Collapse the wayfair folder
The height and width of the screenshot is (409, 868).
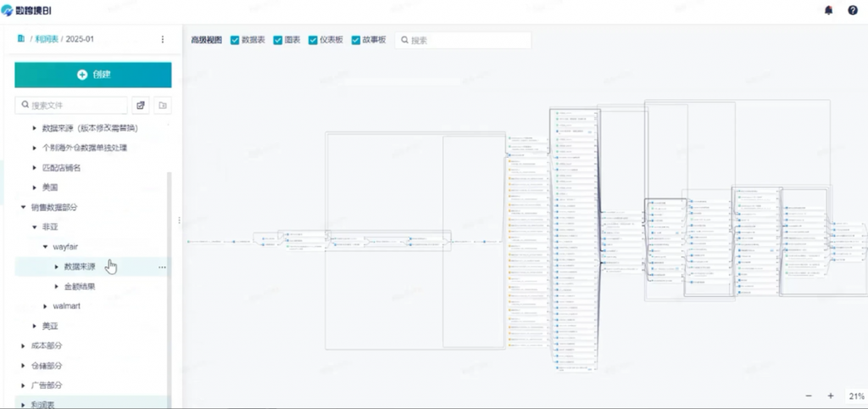tap(46, 247)
